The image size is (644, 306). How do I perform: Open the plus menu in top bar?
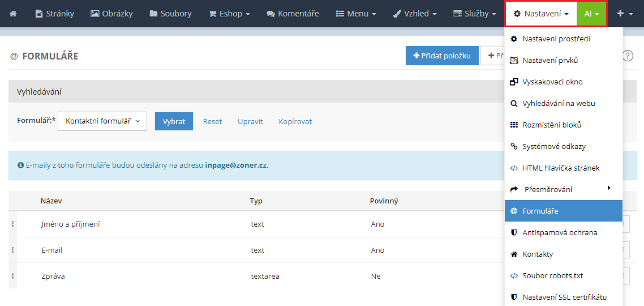(x=625, y=14)
